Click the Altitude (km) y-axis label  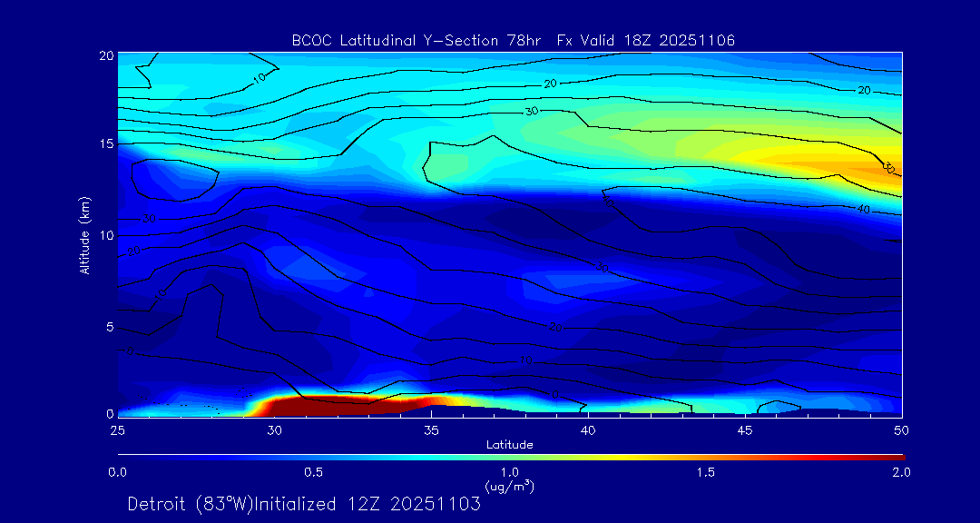(85, 234)
